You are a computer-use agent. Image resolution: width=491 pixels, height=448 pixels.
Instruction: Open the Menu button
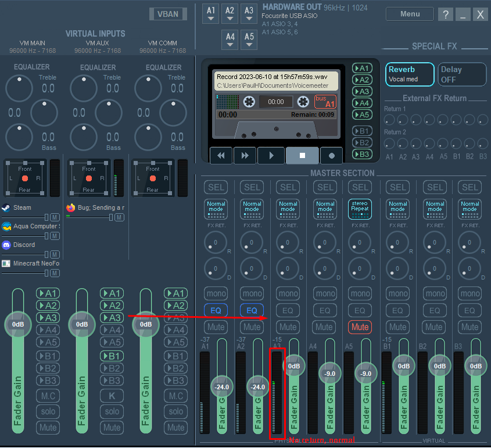pyautogui.click(x=410, y=14)
